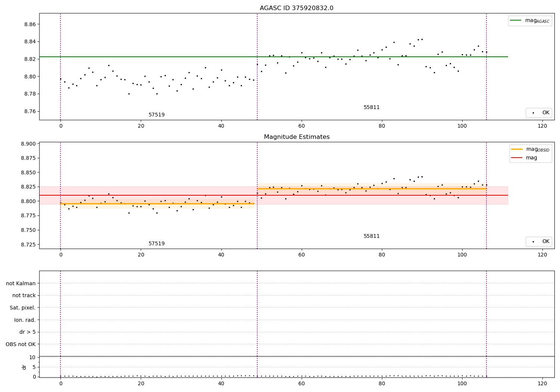Click the '8.84' y-axis tick in the top plot
560x392 pixels.
tap(30, 42)
